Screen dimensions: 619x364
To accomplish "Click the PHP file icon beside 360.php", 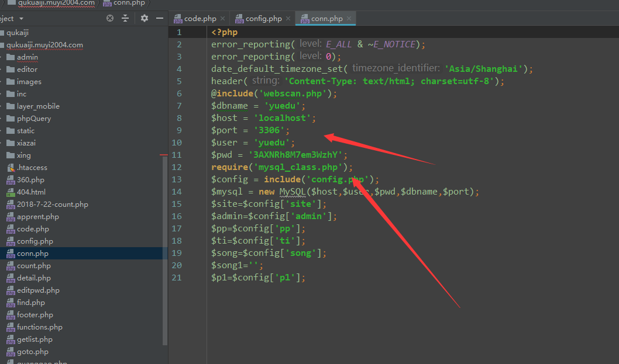I will [x=11, y=180].
